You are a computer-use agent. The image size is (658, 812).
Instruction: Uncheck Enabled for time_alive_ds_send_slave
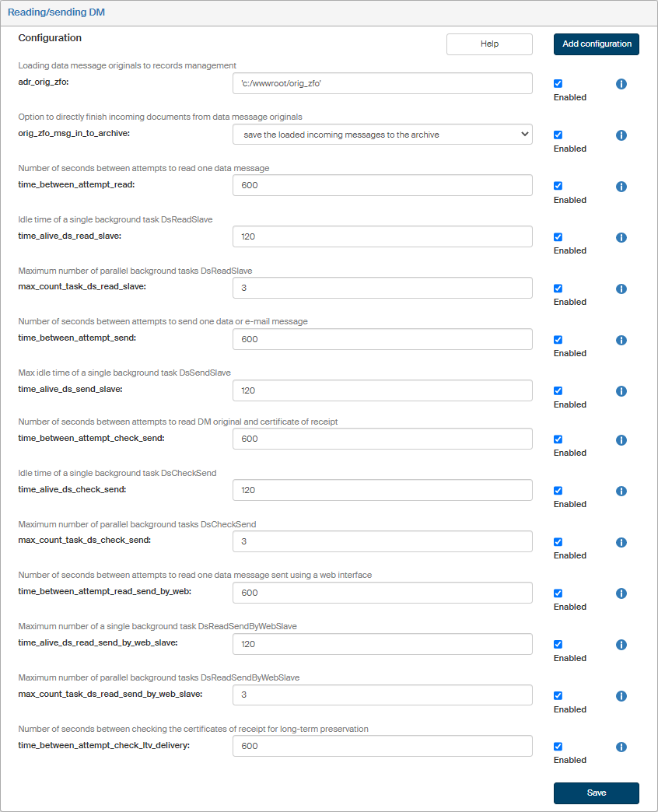(x=558, y=391)
